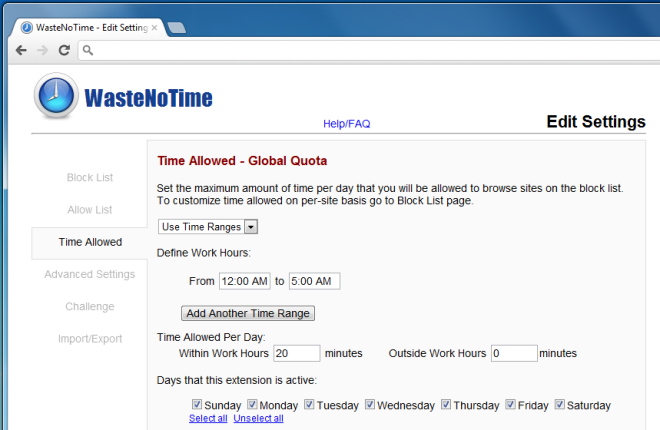Screen dimensions: 660x430
Task: Click the Define Work Hours label
Action: [x=204, y=253]
